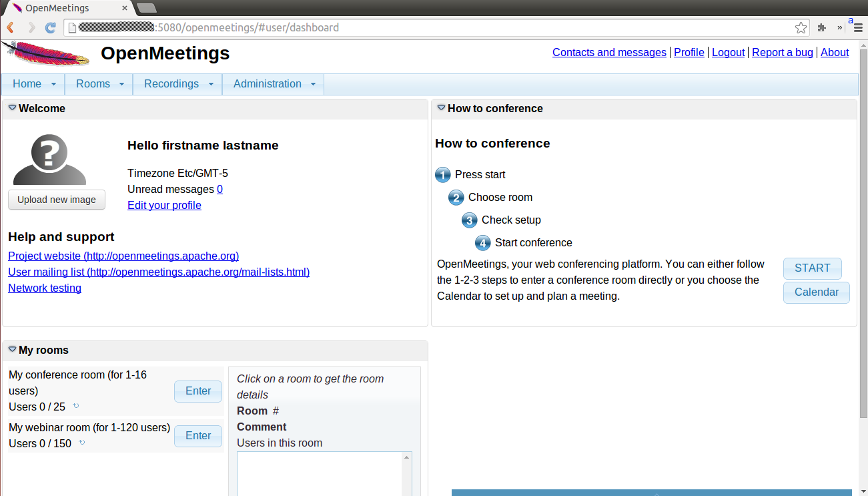Open the Project website link
Viewport: 868px width, 496px height.
[123, 256]
